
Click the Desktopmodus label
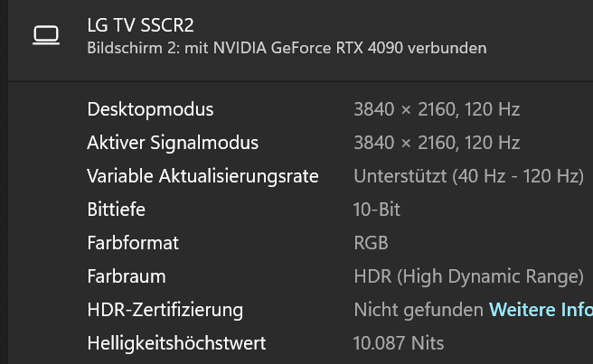point(150,109)
